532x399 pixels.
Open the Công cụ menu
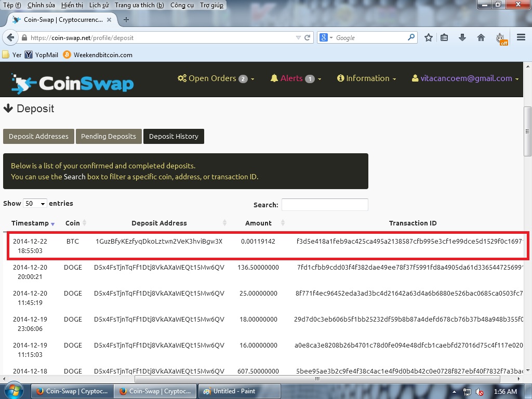pos(182,5)
